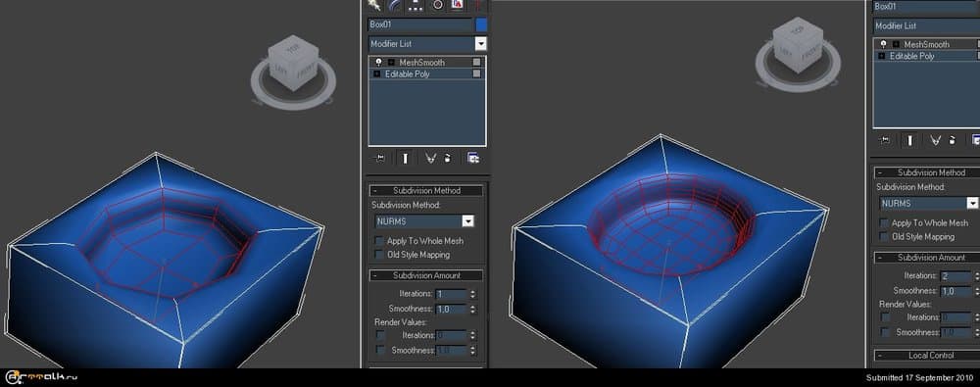Viewport: 980px width, 387px height.
Task: Enable Old Style Mapping in right panel
Action: [x=884, y=236]
